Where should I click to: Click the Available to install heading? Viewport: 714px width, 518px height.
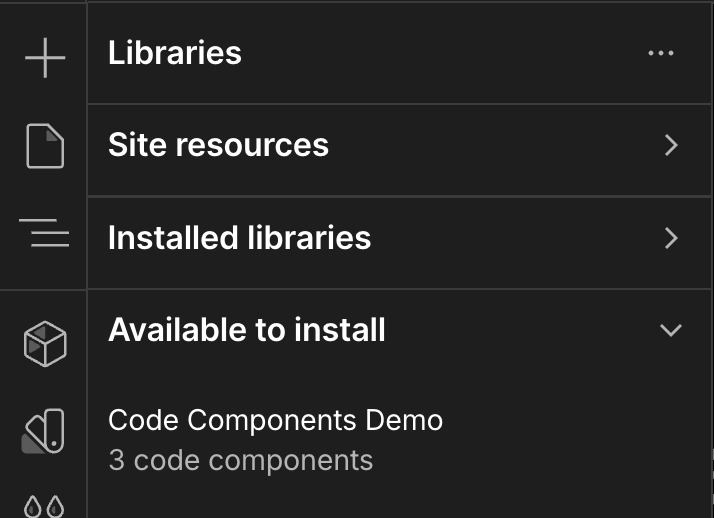click(247, 330)
